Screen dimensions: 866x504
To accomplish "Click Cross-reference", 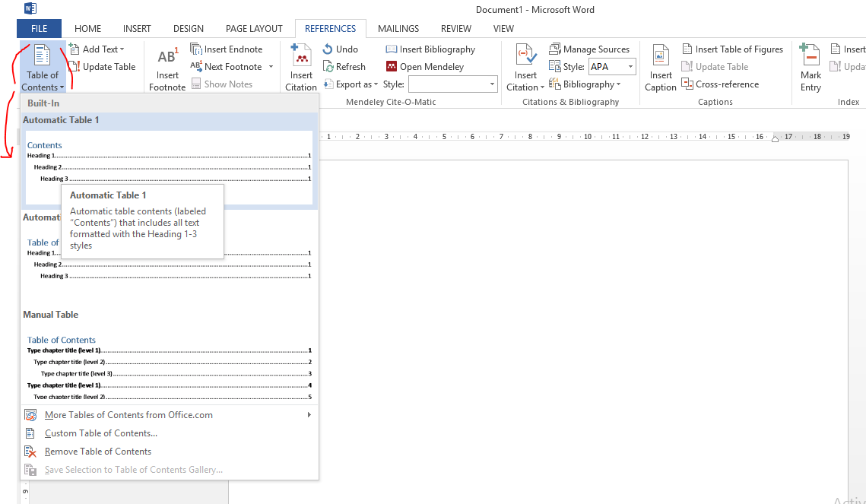I will click(721, 84).
